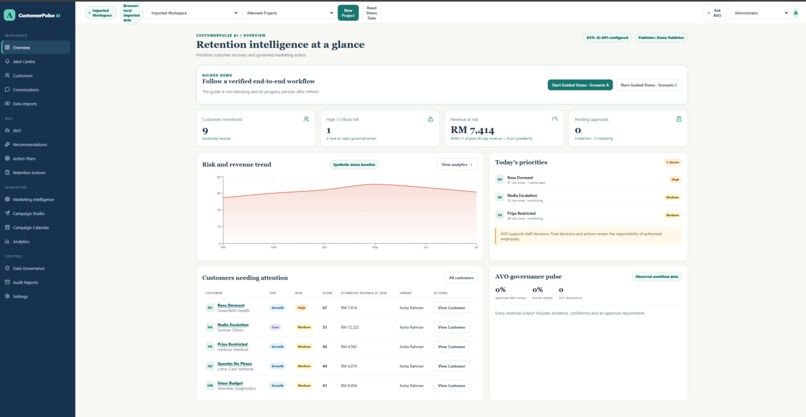Click the Ask AVO button
Image resolution: width=806 pixels, height=417 pixels.
click(715, 13)
